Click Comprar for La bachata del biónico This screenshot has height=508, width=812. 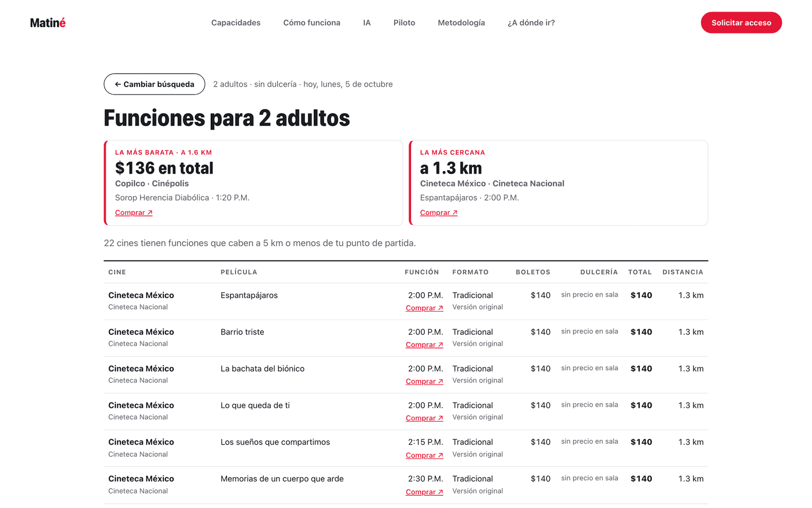pos(424,382)
